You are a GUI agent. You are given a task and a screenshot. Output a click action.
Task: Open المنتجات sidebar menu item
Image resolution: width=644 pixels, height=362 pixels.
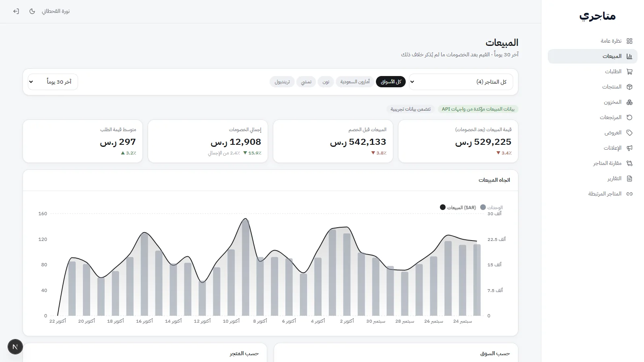(x=592, y=87)
